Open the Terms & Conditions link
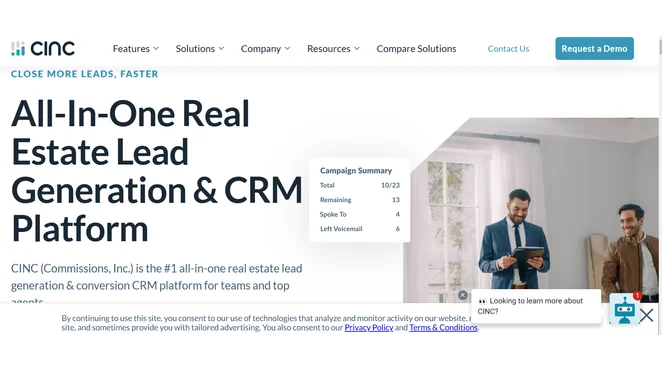 [443, 328]
